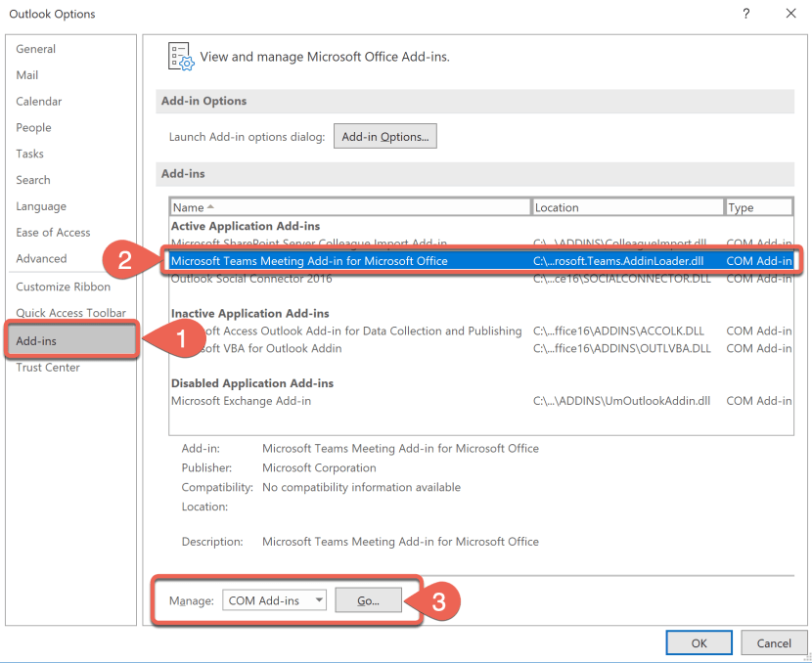
Task: Click the Teams.AddinLoader.dll location cell
Action: 618,261
